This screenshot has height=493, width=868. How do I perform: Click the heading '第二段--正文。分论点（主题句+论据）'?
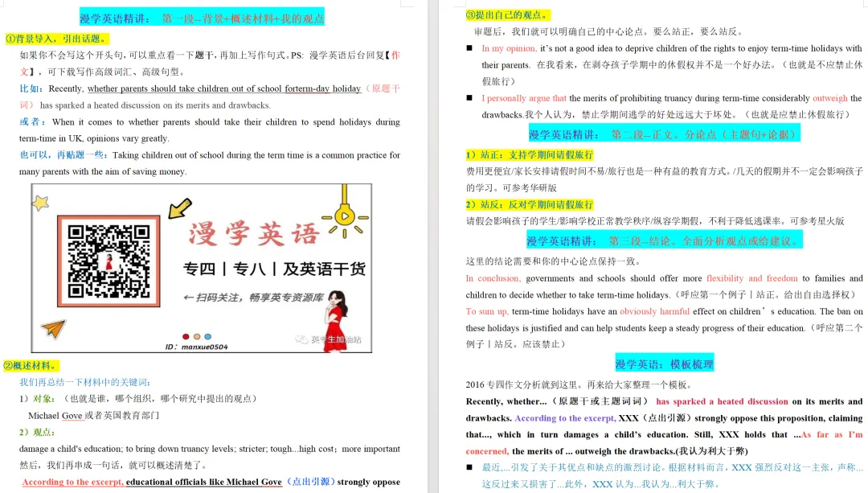click(706, 134)
